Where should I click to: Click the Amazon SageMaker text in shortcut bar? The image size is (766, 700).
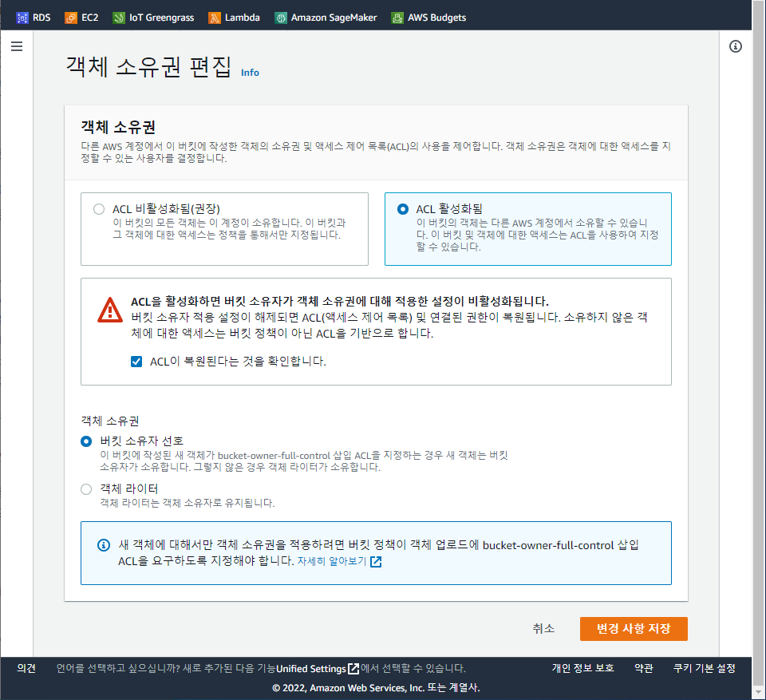pos(334,18)
